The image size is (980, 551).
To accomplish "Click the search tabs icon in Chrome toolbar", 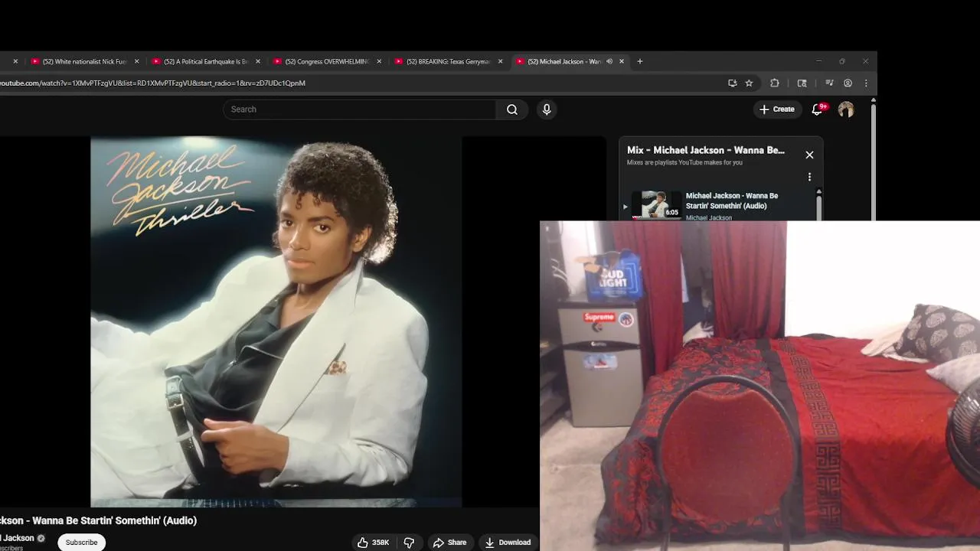I will coord(802,83).
